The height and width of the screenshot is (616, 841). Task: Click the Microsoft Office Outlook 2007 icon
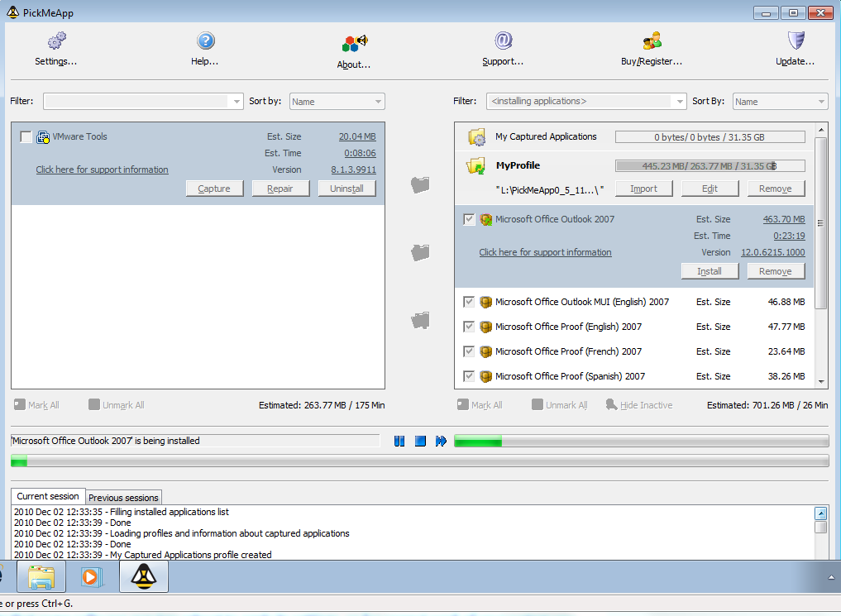(x=486, y=219)
